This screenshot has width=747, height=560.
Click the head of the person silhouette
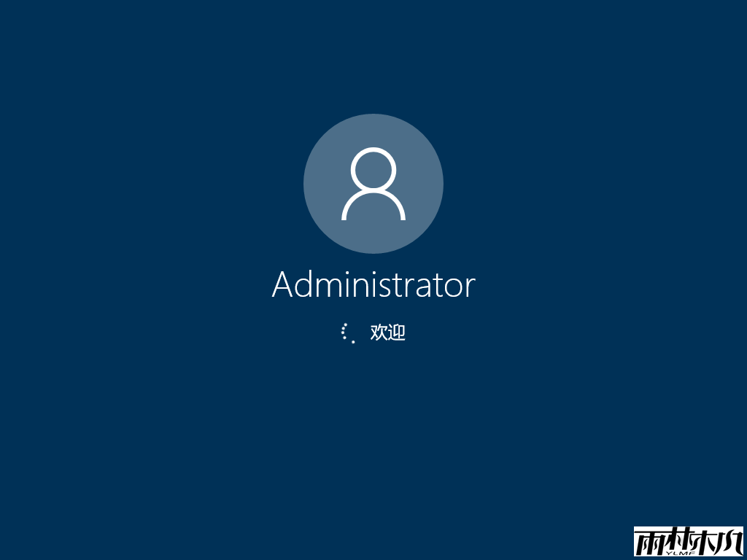373,171
